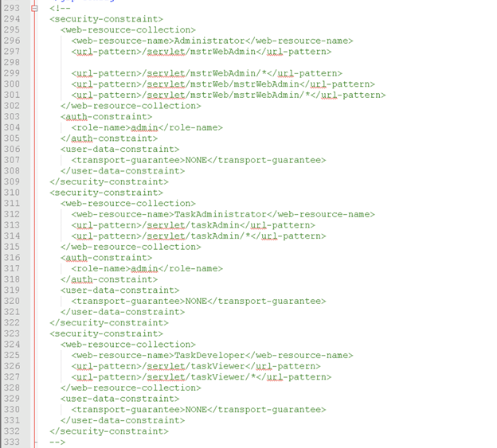Click the comment closing --> on line 333
This screenshot has width=497, height=448.
pyautogui.click(x=57, y=442)
